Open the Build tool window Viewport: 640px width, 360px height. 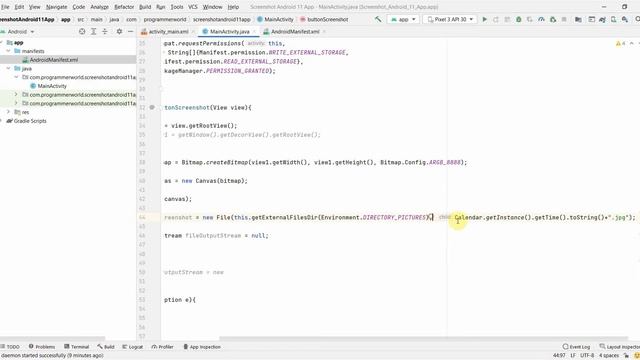click(106, 347)
